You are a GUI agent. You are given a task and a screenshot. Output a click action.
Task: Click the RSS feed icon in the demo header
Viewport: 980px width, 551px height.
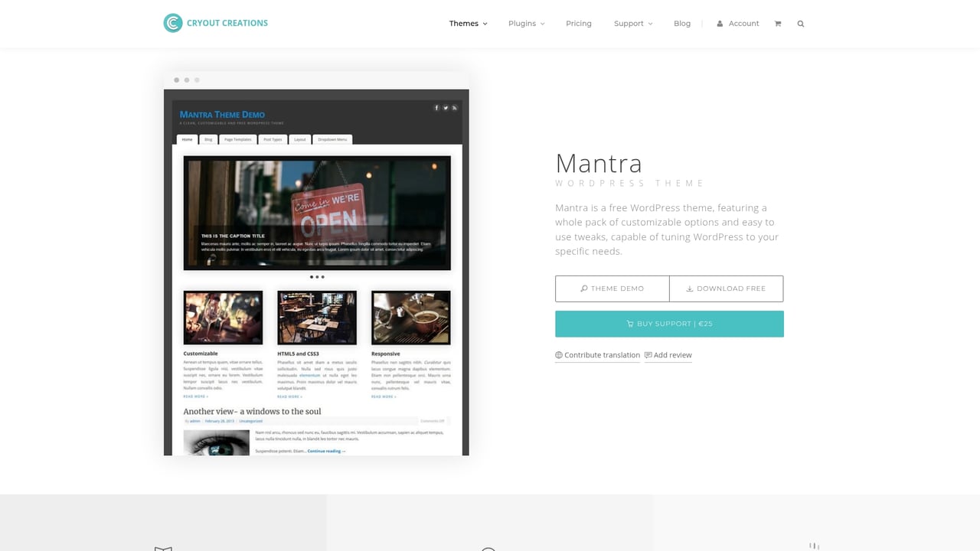(x=454, y=108)
